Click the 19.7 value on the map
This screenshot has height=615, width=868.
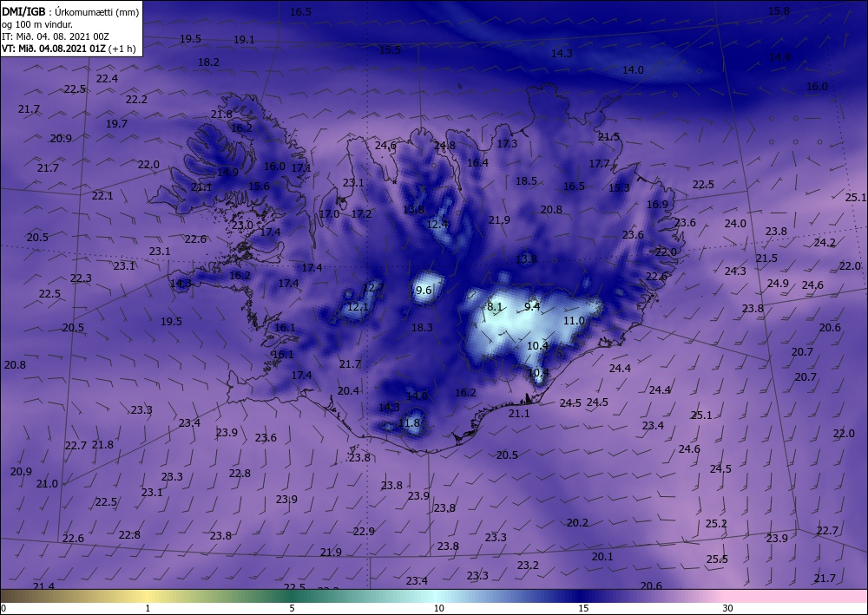tap(116, 123)
